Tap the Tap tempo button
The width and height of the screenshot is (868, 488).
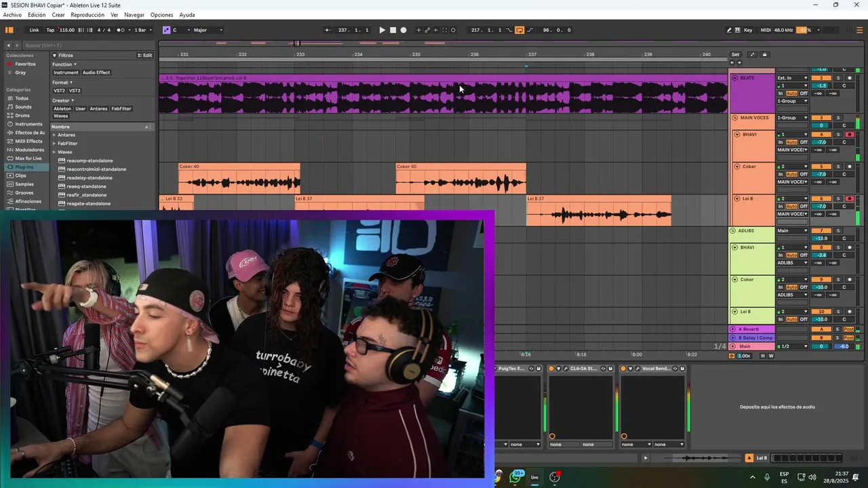[x=50, y=30]
